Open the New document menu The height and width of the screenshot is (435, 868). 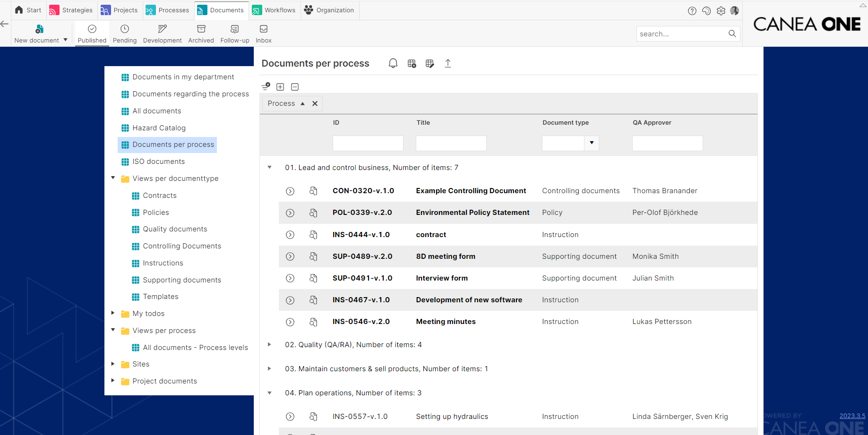pyautogui.click(x=41, y=34)
